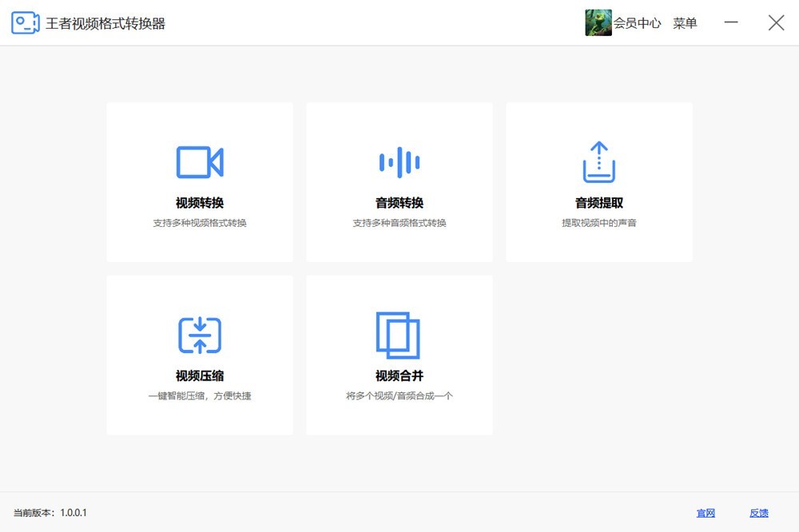The width and height of the screenshot is (799, 532).
Task: Visit the 官网 official website link
Action: (706, 513)
